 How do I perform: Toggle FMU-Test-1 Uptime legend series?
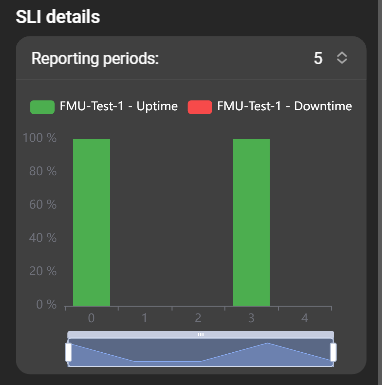pos(104,107)
